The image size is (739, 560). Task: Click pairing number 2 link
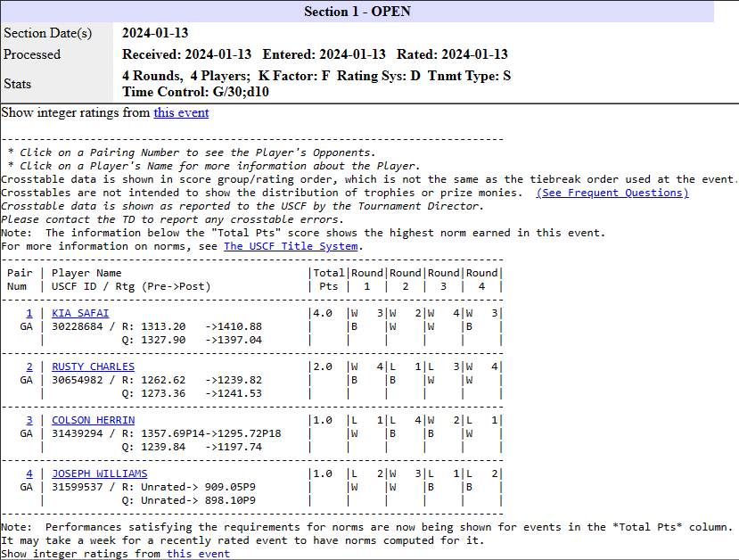(29, 366)
